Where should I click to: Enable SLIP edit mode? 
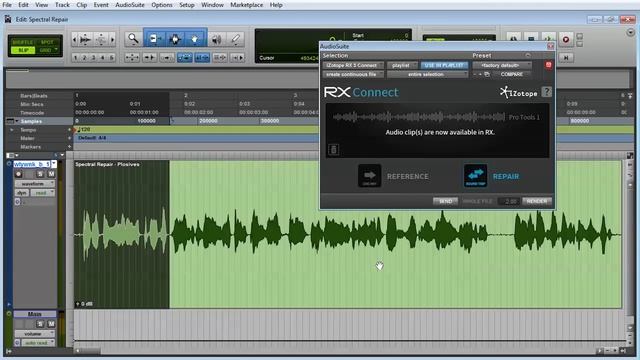tap(23, 50)
